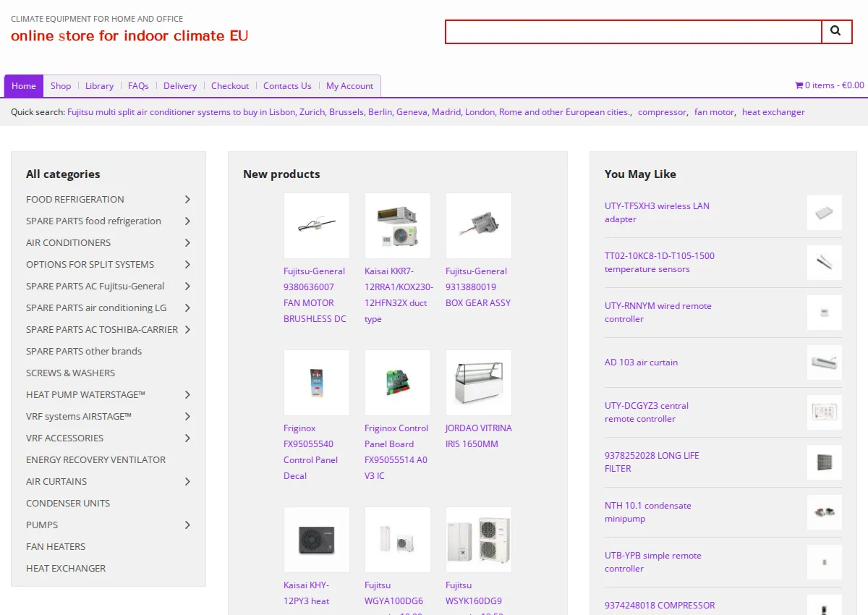Image resolution: width=868 pixels, height=615 pixels.
Task: Expand the FOOD REFRIGERATION category chevron
Action: [x=187, y=199]
